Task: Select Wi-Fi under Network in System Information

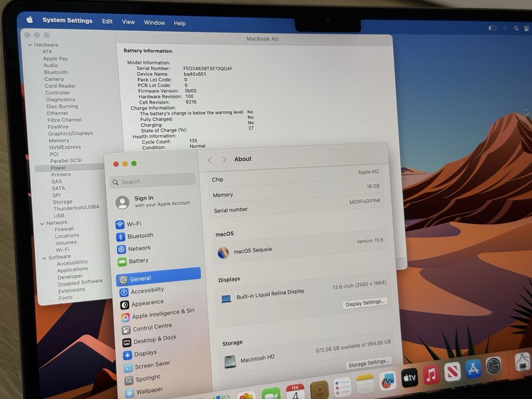Action: [62, 250]
